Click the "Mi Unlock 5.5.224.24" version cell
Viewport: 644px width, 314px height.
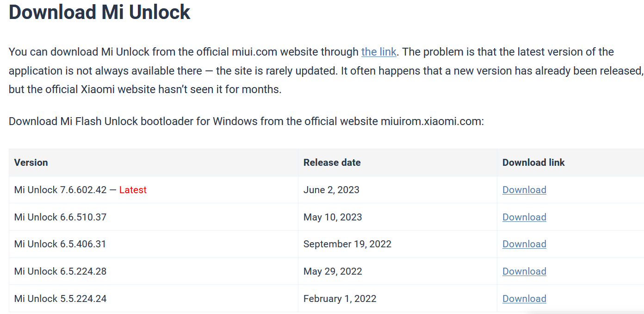(60, 299)
